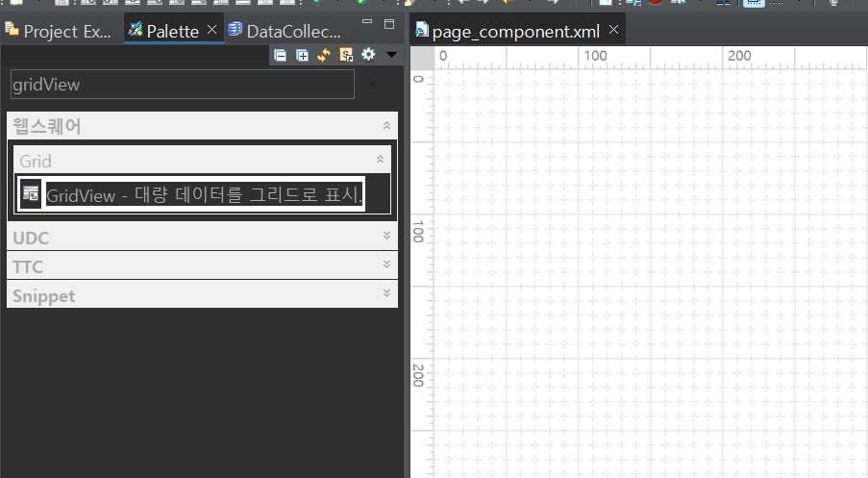Viewport: 868px width, 478px height.
Task: Collapse the Grid group
Action: pyautogui.click(x=381, y=160)
